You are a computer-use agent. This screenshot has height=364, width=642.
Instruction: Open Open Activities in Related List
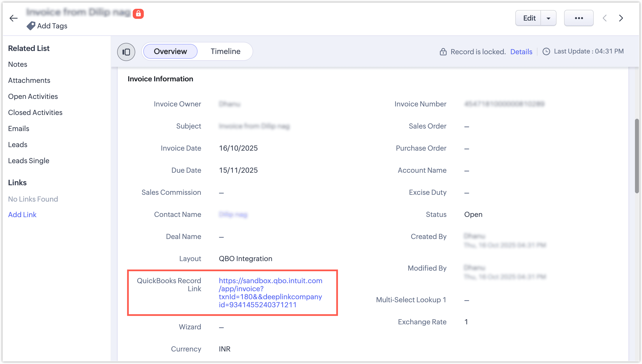click(x=33, y=96)
